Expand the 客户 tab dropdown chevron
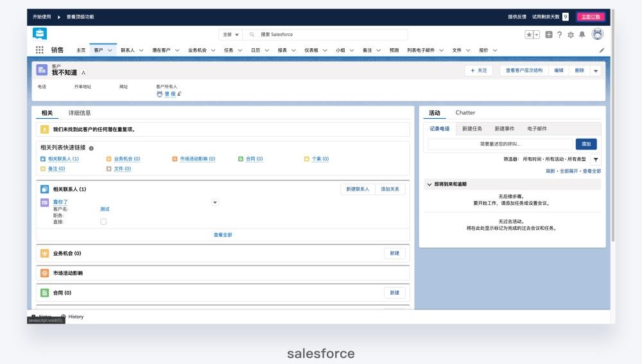 tap(110, 50)
